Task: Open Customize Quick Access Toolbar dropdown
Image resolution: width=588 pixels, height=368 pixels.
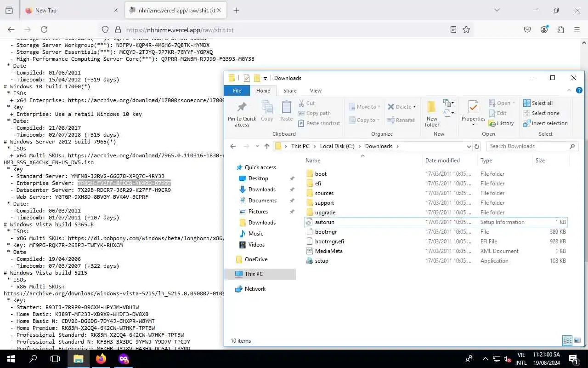Action: [x=265, y=78]
